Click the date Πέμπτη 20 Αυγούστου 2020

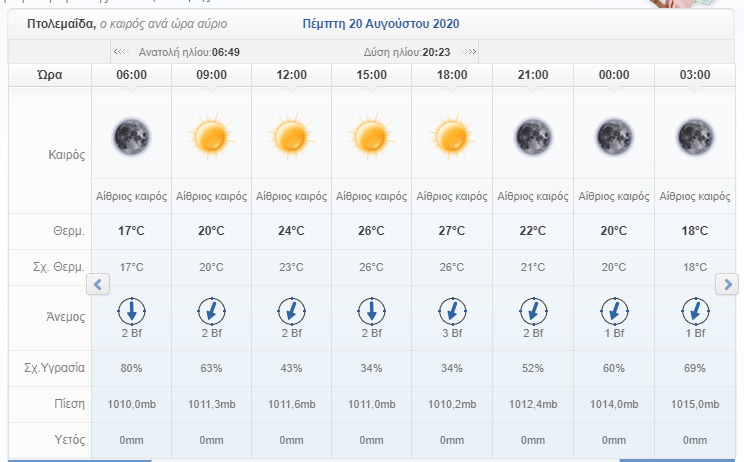[x=381, y=22]
